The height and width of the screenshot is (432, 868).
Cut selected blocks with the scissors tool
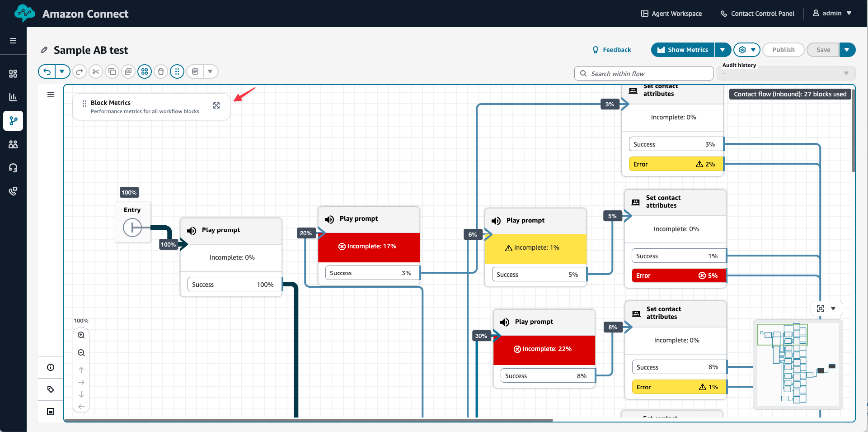[96, 71]
